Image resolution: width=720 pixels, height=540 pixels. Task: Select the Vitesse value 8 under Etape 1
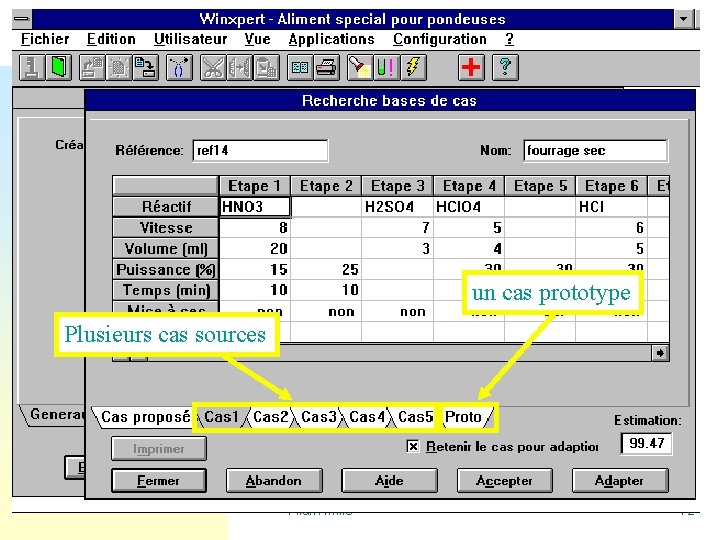click(255, 228)
